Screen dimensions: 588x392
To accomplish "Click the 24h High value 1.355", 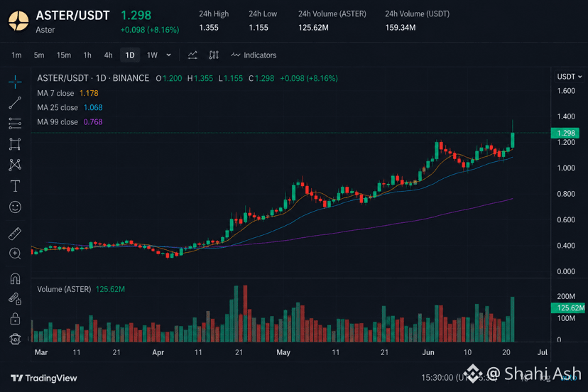I will click(209, 28).
